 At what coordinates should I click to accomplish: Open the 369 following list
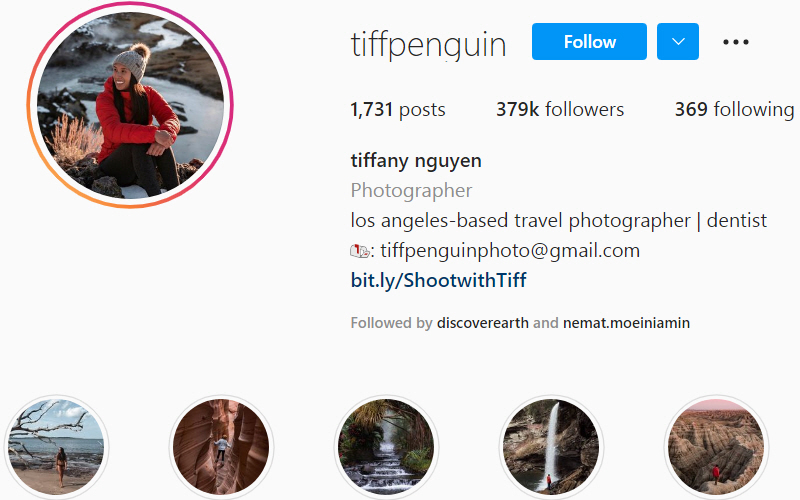click(x=734, y=109)
